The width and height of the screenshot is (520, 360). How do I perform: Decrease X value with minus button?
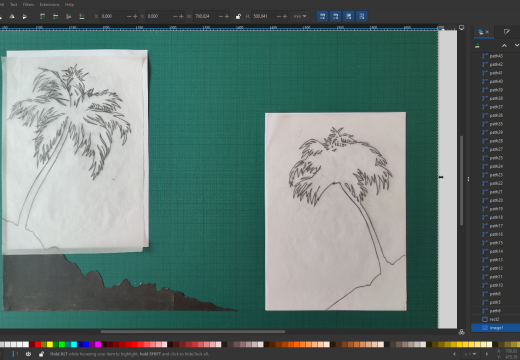pyautogui.click(x=129, y=16)
